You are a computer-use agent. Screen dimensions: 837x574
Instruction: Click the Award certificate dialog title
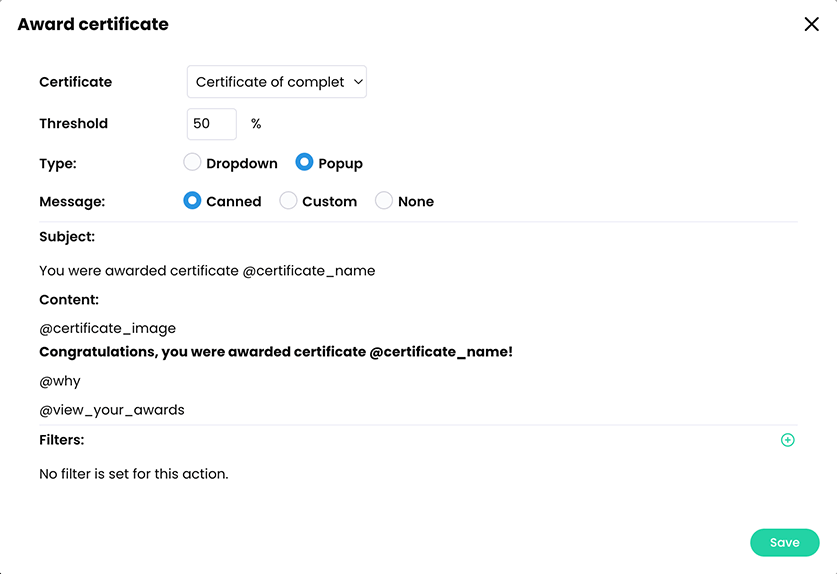coord(93,24)
